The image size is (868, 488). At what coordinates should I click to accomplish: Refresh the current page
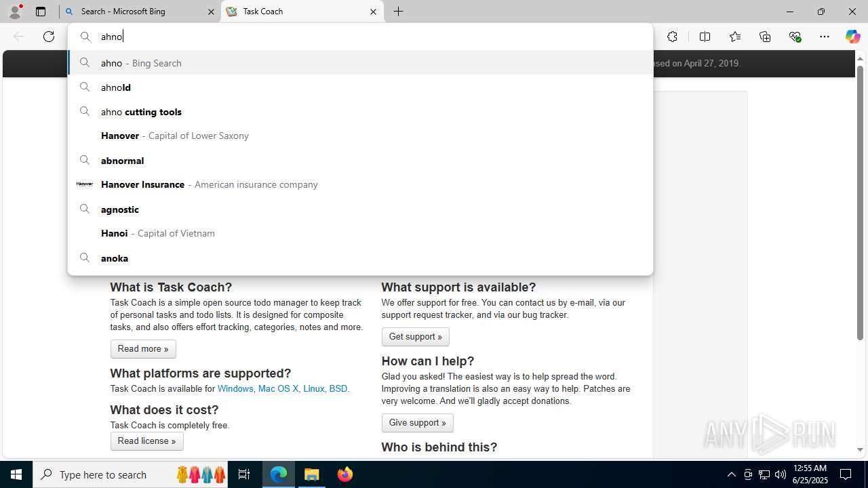tap(49, 37)
